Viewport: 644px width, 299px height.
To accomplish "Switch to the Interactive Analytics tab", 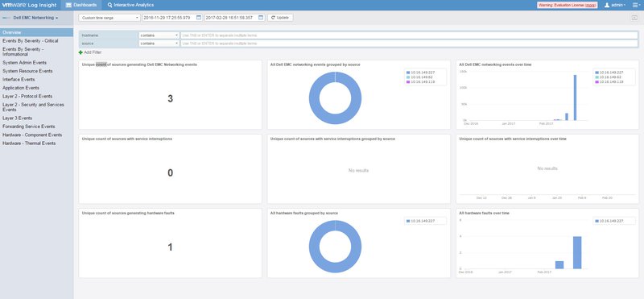I will click(130, 5).
